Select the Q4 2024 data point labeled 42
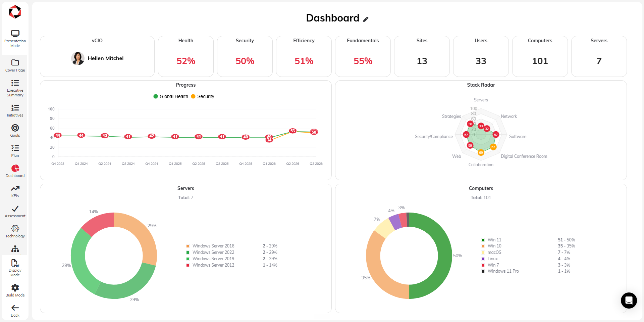644x322 pixels. tap(152, 136)
